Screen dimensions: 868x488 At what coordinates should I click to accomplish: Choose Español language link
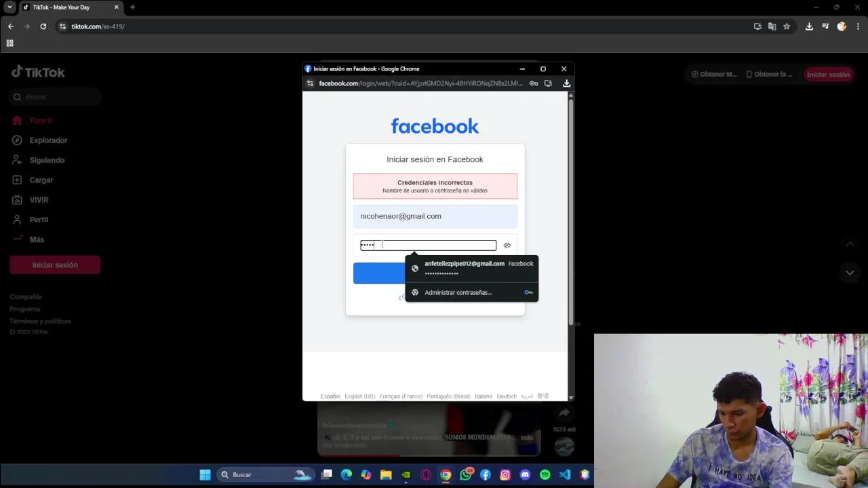330,396
